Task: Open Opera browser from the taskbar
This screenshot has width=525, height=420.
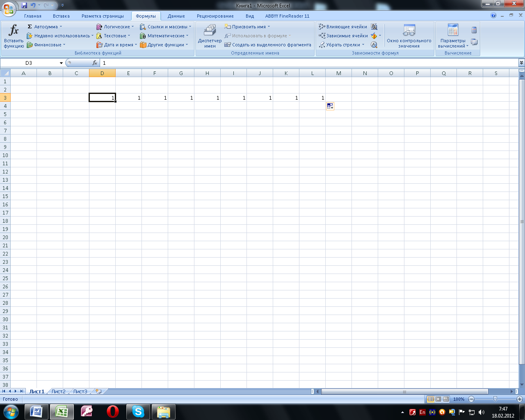Action: click(x=113, y=411)
